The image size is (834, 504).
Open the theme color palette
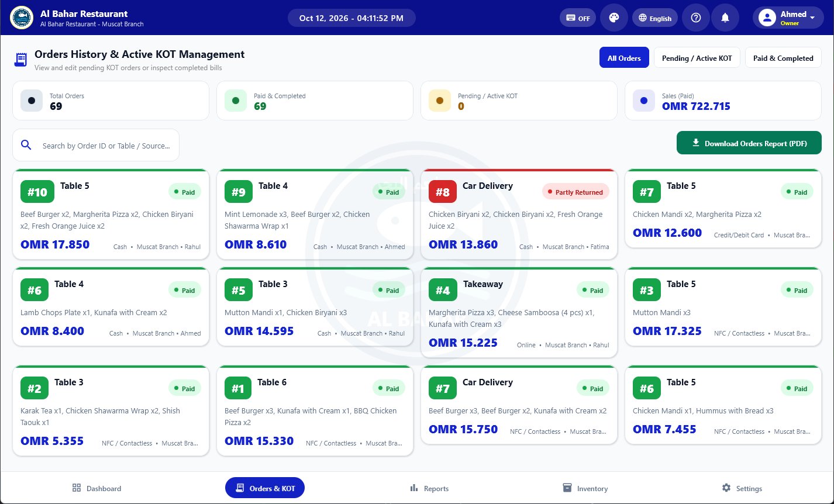(614, 18)
